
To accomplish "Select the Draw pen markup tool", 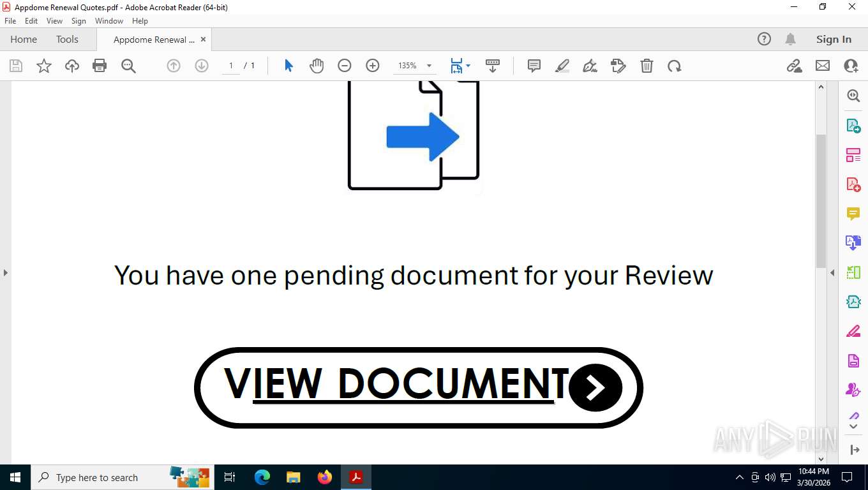I will coord(590,66).
